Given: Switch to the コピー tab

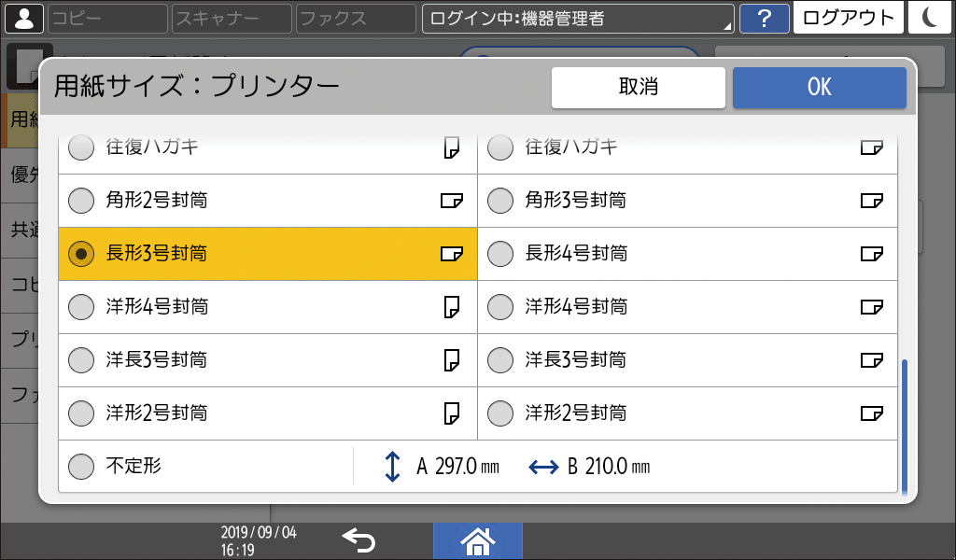Looking at the screenshot, I should pyautogui.click(x=106, y=17).
